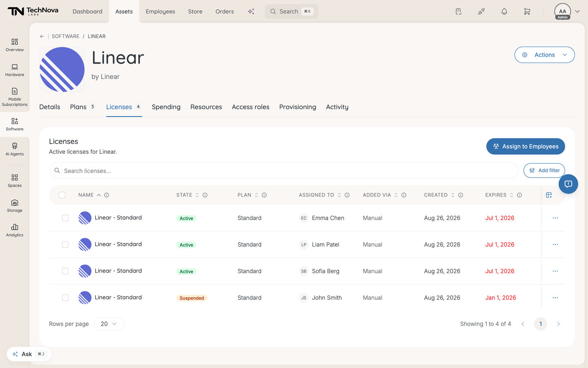Select the checkbox for Sofia Berg's license
Viewport: 588px width, 368px height.
[65, 271]
